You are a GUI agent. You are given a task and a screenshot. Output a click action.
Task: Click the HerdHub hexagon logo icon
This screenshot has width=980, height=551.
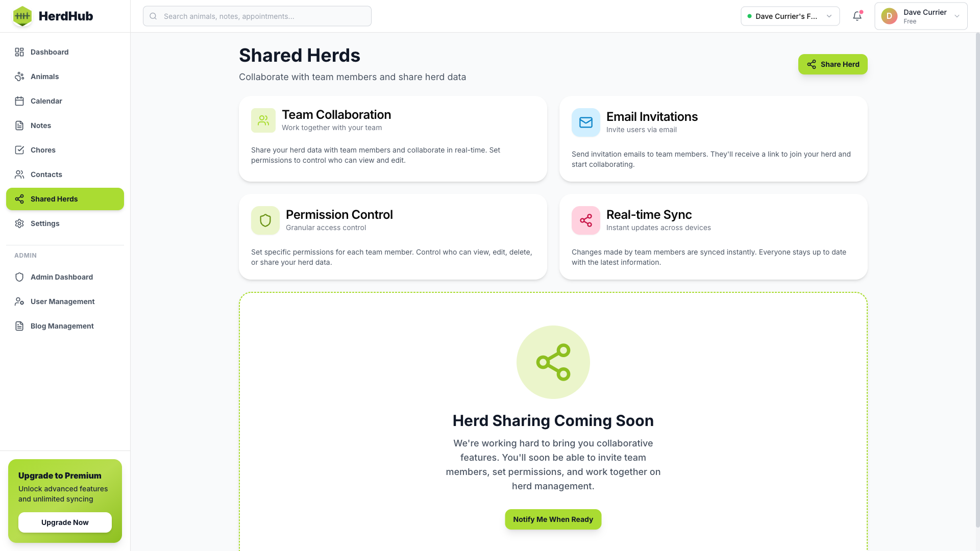[22, 16]
